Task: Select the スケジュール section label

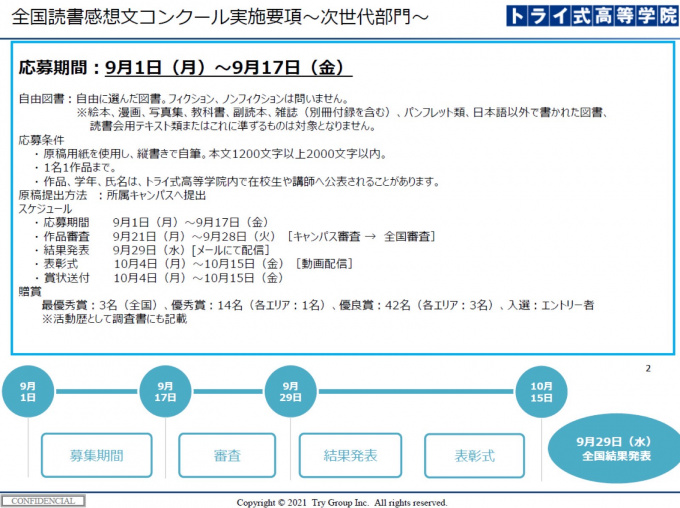Action: pyautogui.click(x=47, y=209)
